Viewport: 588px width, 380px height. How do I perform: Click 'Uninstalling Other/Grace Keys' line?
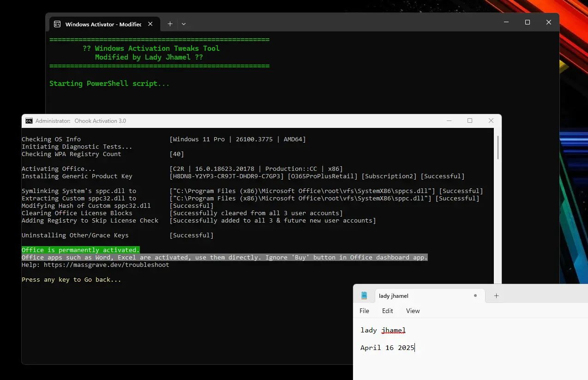coord(75,235)
